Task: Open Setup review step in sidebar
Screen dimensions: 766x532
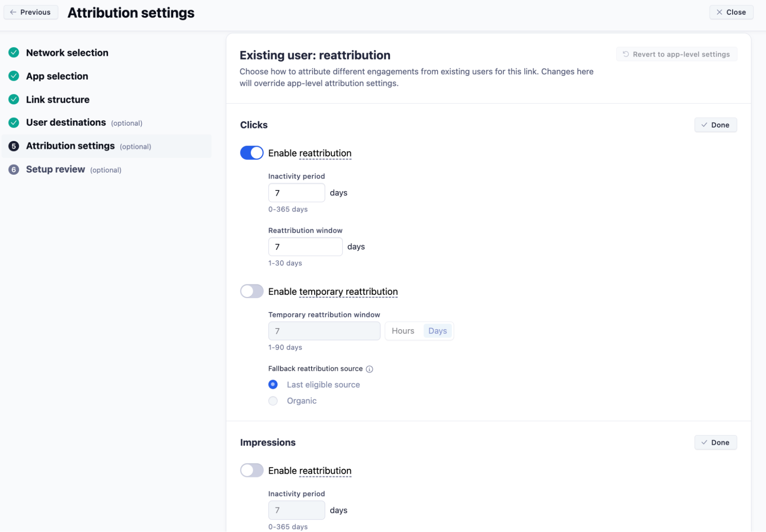Action: click(56, 169)
